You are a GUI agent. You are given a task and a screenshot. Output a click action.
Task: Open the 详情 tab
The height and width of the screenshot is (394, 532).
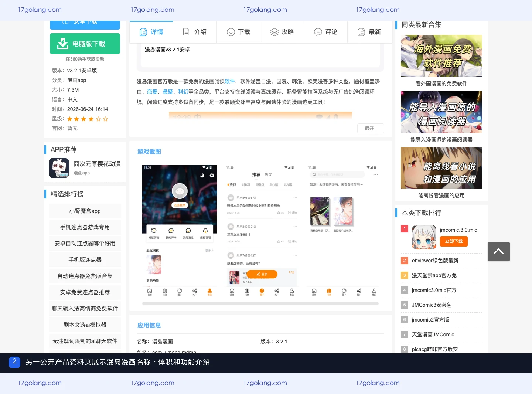[x=151, y=32]
